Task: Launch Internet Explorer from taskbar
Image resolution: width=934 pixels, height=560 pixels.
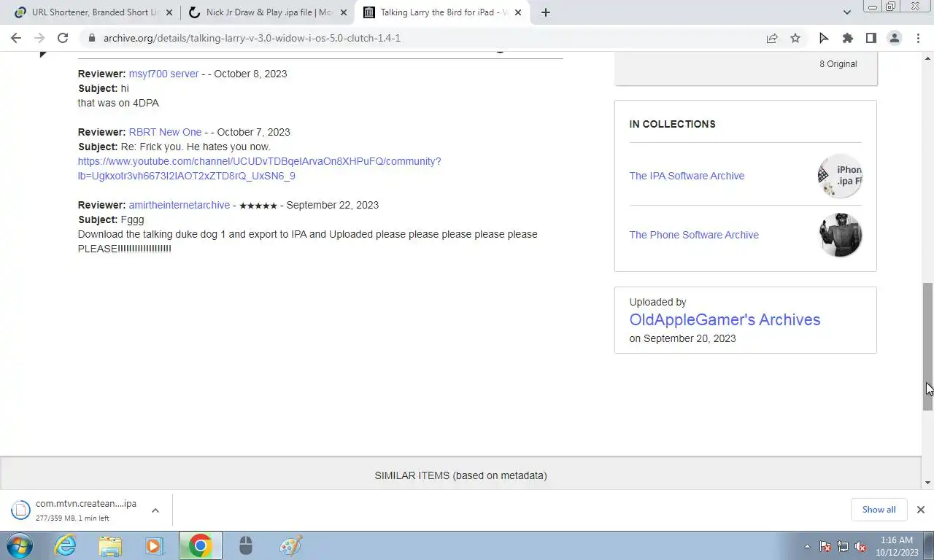Action: coord(66,545)
